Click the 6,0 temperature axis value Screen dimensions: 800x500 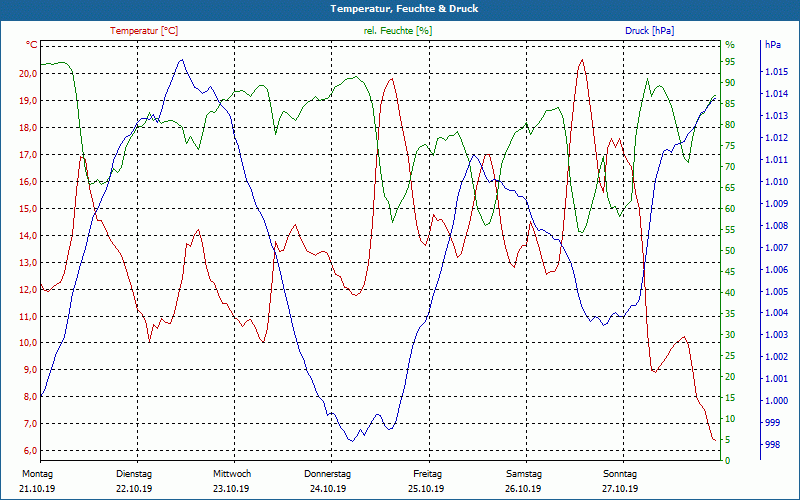30,451
